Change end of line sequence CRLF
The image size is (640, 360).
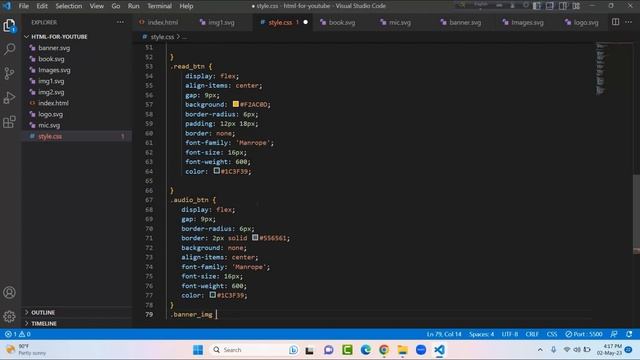[x=532, y=334]
